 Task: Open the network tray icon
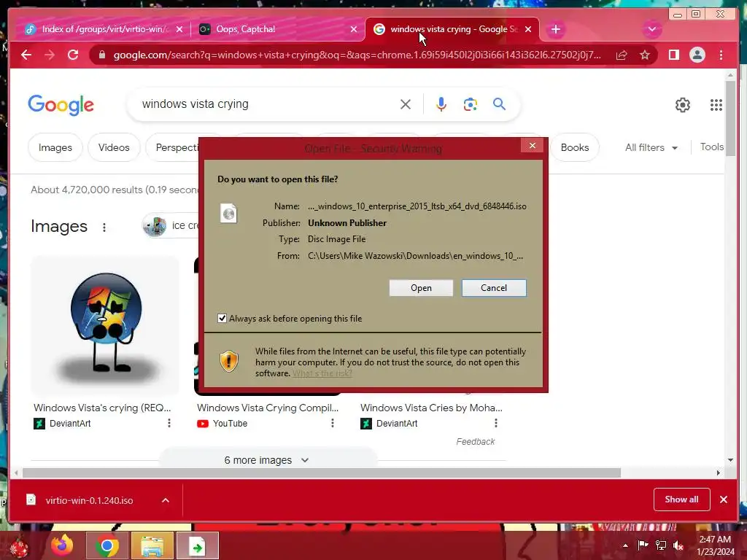(x=661, y=545)
